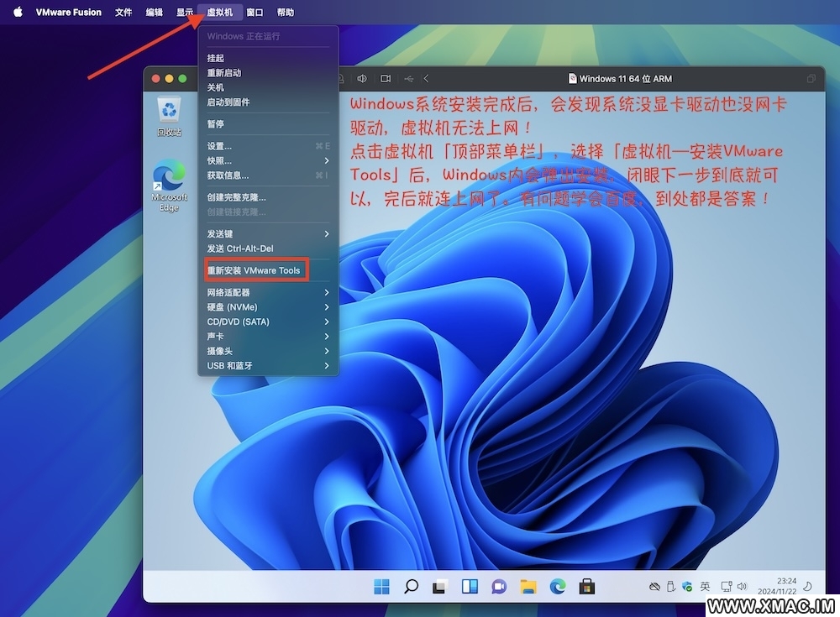
Task: Select 启动到固件
Action: pyautogui.click(x=268, y=102)
